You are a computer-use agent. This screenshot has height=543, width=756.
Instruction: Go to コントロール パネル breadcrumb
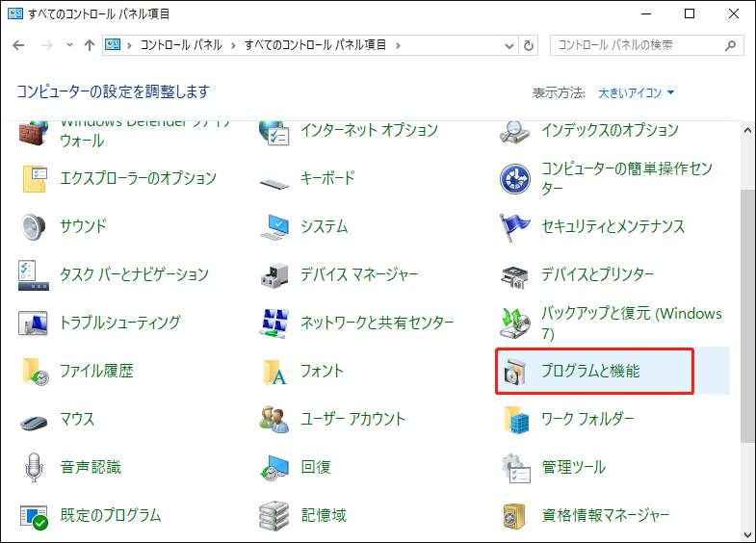point(181,45)
